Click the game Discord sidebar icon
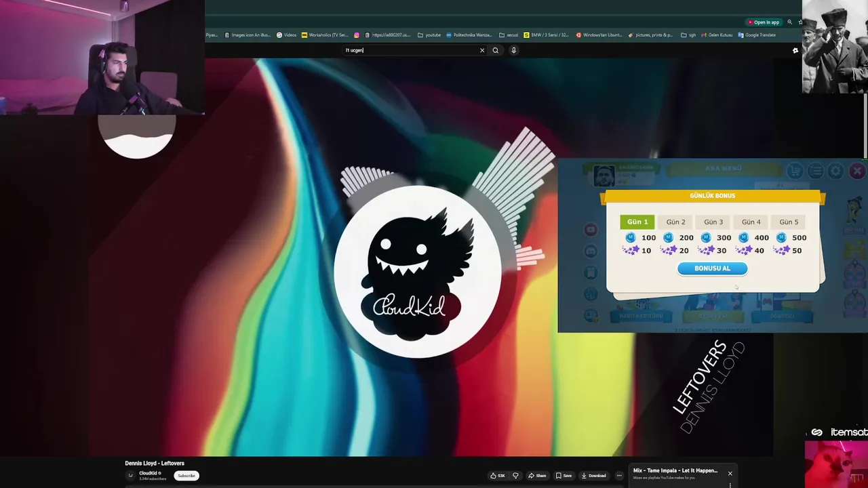868x488 pixels. [x=591, y=251]
